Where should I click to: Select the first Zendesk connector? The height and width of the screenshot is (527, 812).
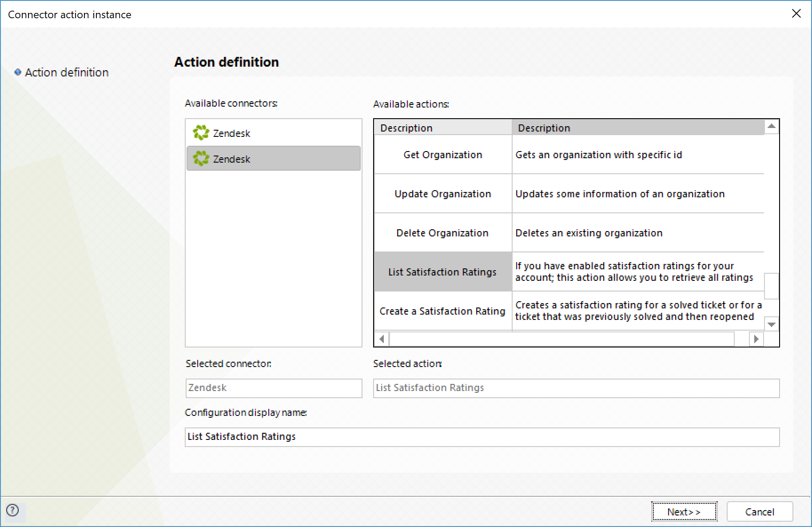point(274,133)
